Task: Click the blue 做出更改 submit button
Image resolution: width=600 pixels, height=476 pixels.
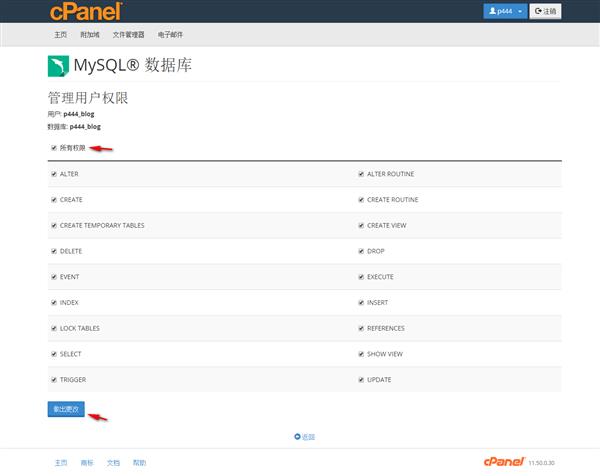Action: [66, 409]
